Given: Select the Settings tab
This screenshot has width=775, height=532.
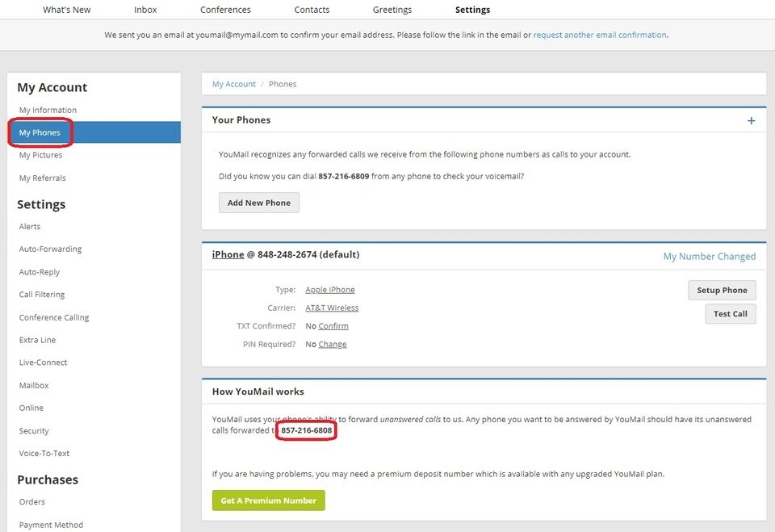Looking at the screenshot, I should click(x=472, y=10).
